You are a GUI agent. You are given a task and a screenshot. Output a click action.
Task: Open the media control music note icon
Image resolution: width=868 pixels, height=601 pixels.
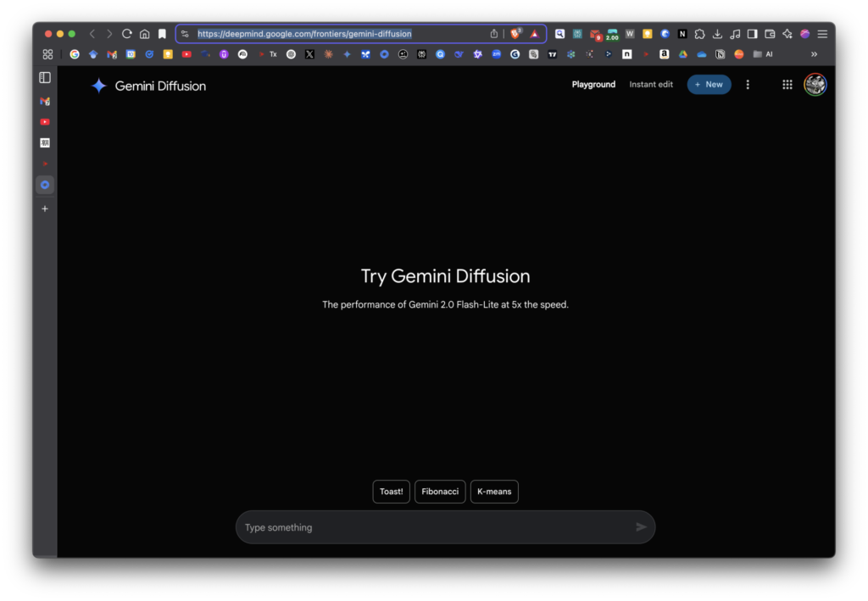coord(735,34)
